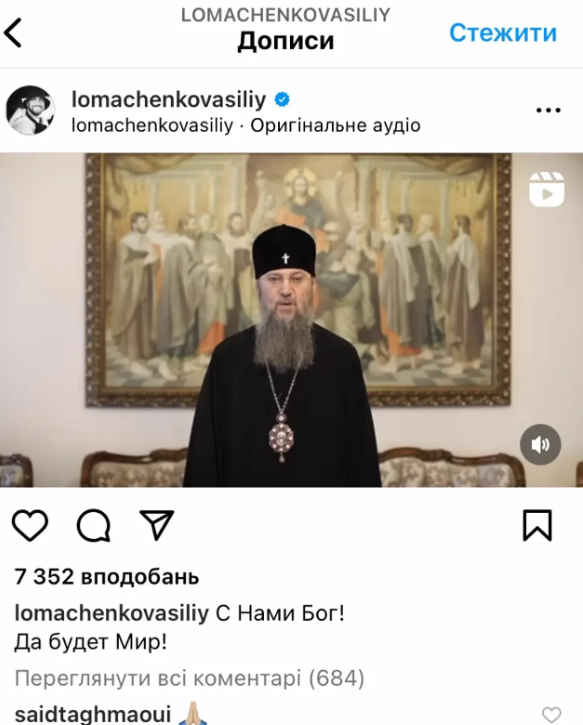Viewport: 583px width, 725px height.
Task: Tap the video of the priest to pause
Action: [291, 319]
